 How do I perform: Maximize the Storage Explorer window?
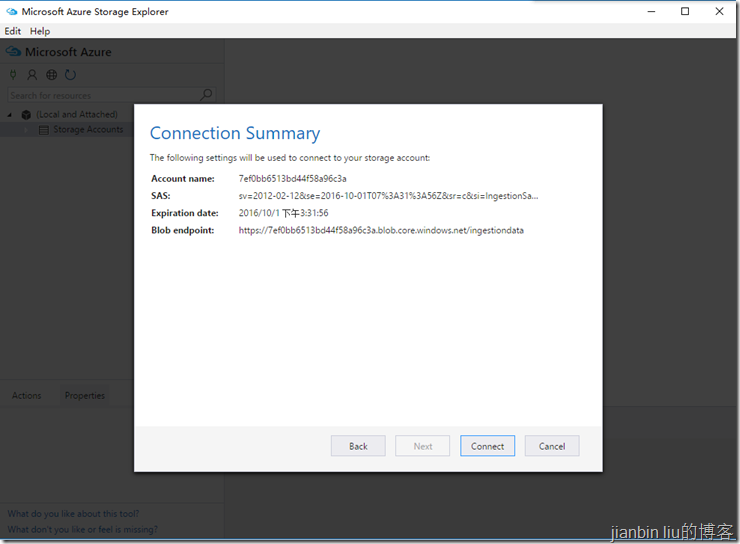coord(685,11)
